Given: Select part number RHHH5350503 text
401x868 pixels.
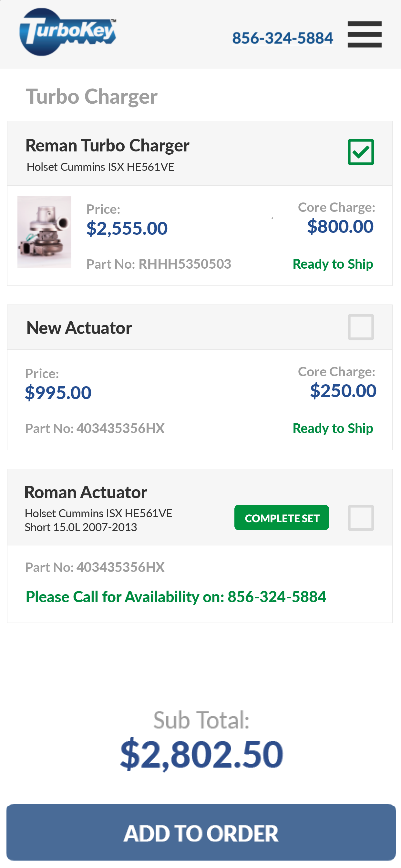Looking at the screenshot, I should tap(185, 264).
